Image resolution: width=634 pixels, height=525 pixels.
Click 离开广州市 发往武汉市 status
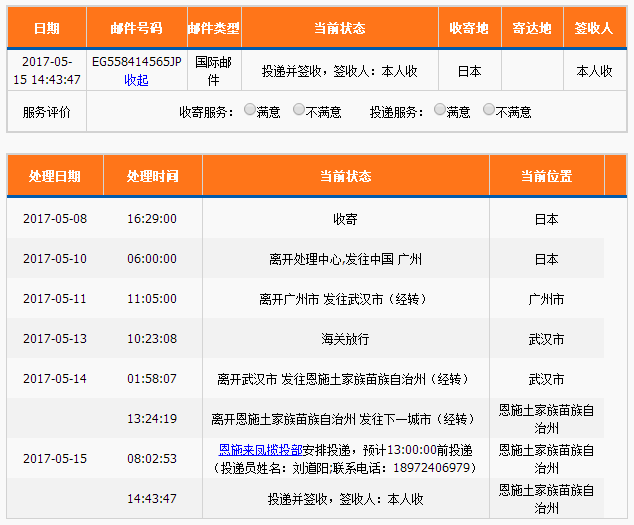[x=345, y=299]
